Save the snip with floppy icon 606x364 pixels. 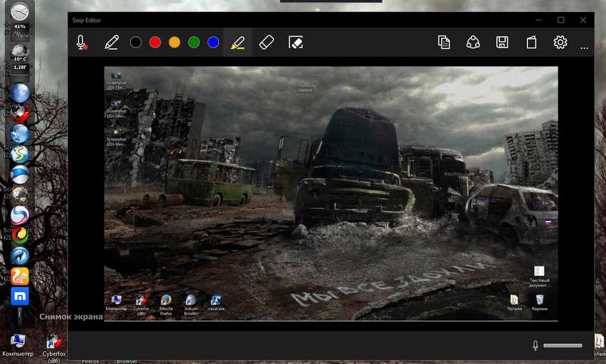click(502, 42)
